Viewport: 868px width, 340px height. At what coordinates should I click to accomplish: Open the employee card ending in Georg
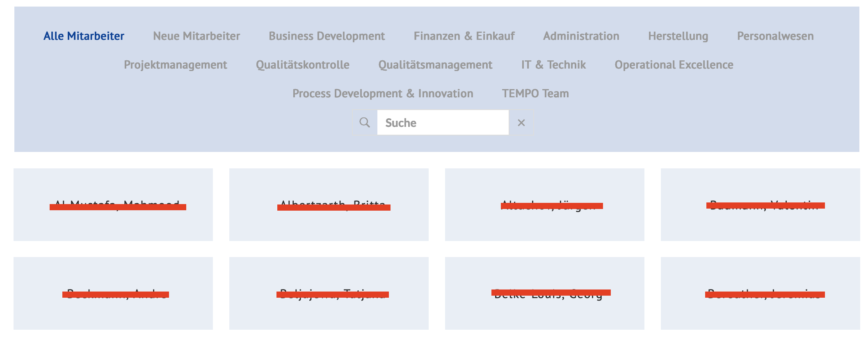click(545, 293)
